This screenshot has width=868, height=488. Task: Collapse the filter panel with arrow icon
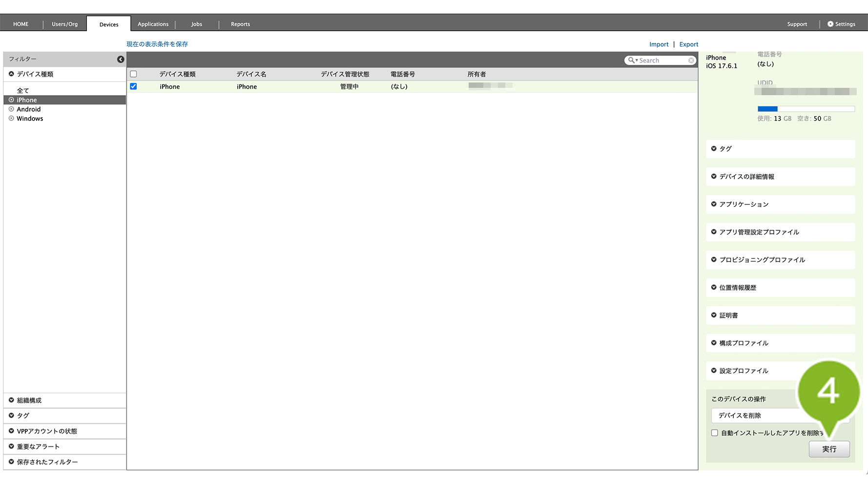pos(121,59)
